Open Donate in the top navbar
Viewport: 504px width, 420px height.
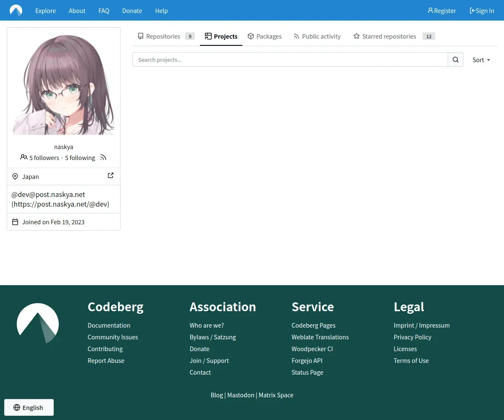pos(132,10)
